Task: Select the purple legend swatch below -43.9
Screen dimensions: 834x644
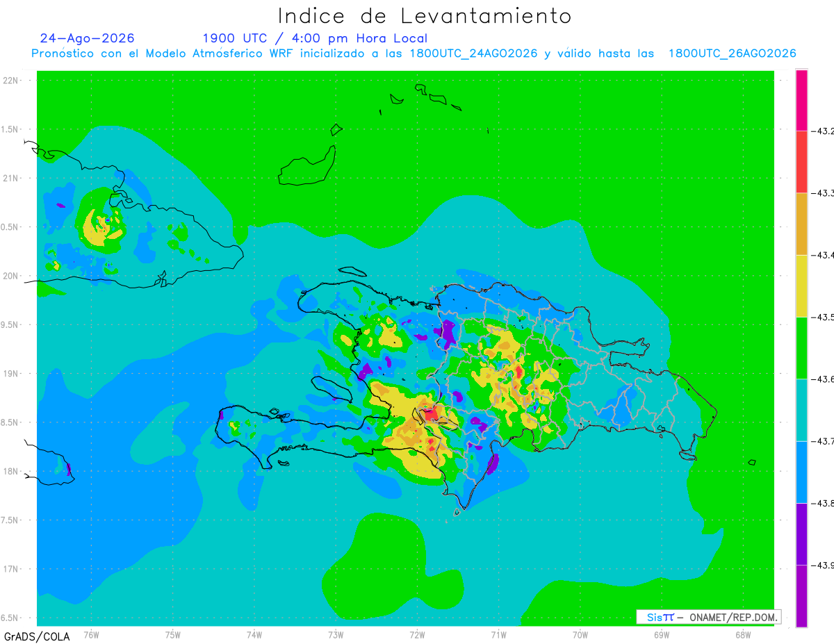Action: tap(801, 596)
